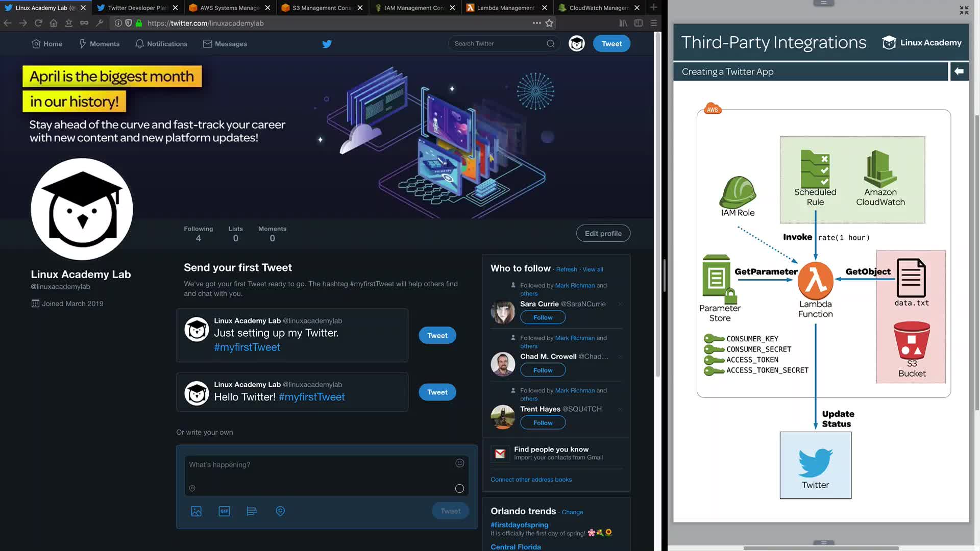Open the profile avatar menu
980x551 pixels.
577,44
